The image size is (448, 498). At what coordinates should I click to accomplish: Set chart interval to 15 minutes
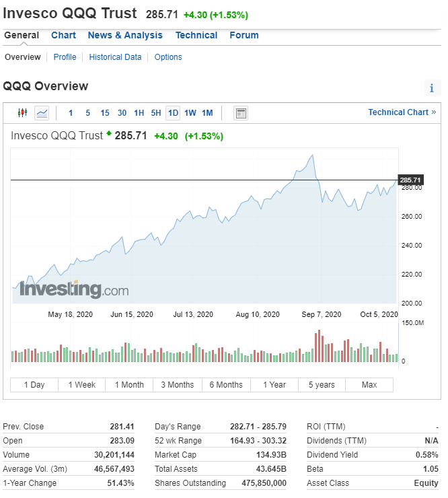[105, 113]
